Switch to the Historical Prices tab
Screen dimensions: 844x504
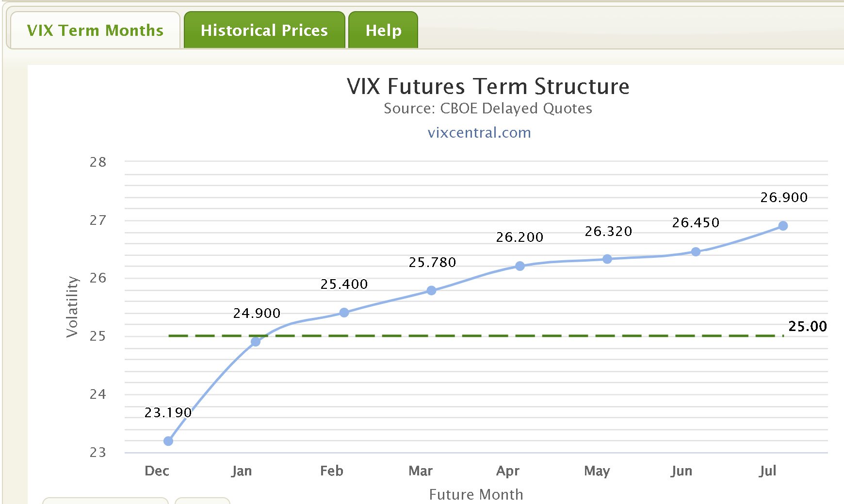(x=264, y=31)
